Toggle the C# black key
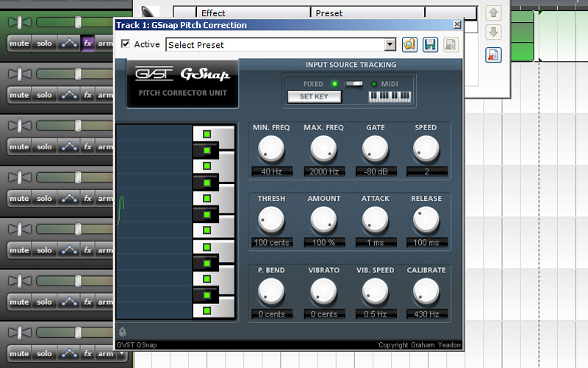Viewport: 588px width, 368px height. [207, 295]
